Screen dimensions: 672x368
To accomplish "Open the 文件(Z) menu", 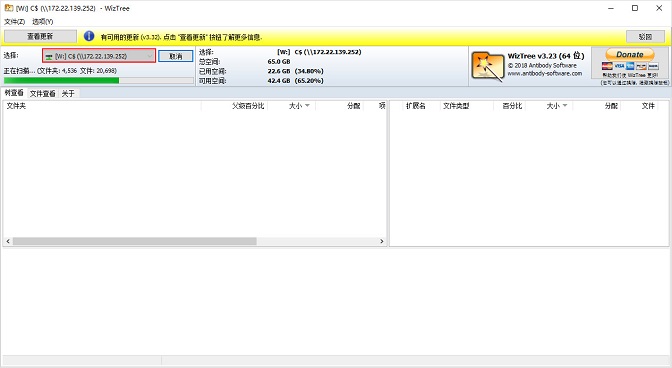I will tap(15, 21).
